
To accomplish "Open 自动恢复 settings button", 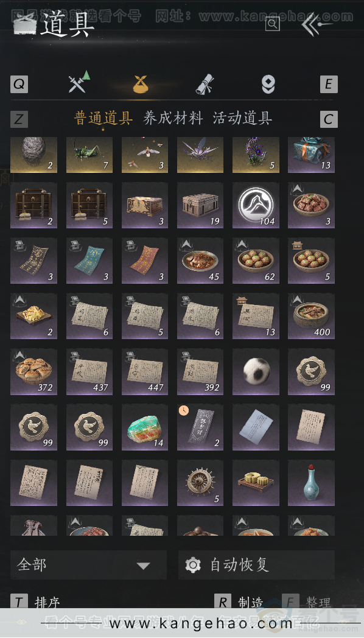I will (256, 565).
